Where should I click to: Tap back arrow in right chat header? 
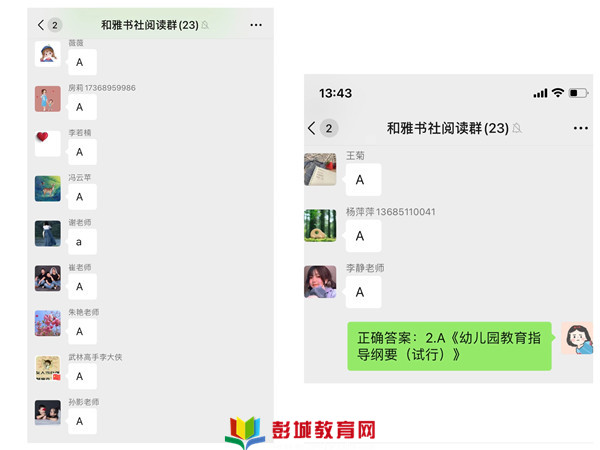coord(312,128)
